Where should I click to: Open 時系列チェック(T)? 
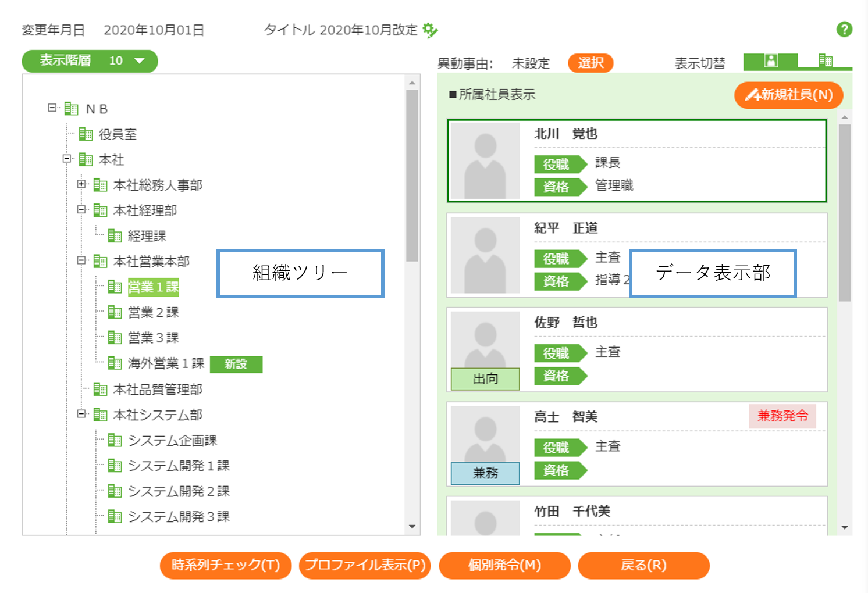click(226, 565)
